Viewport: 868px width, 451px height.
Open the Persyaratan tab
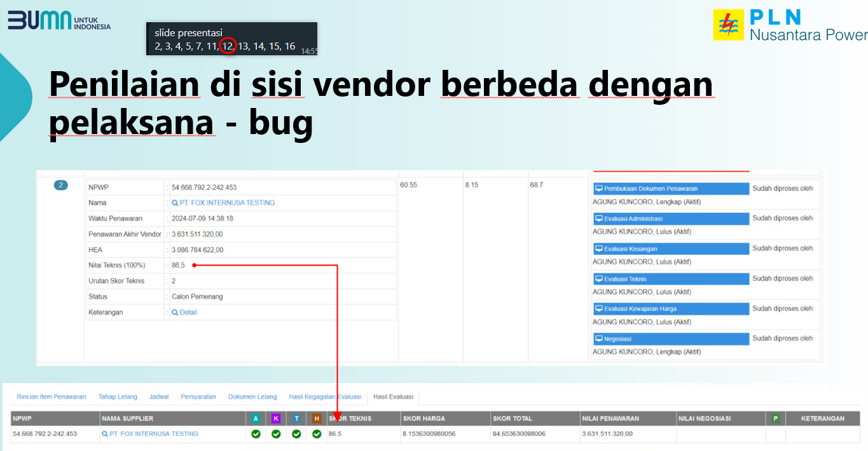tap(198, 397)
